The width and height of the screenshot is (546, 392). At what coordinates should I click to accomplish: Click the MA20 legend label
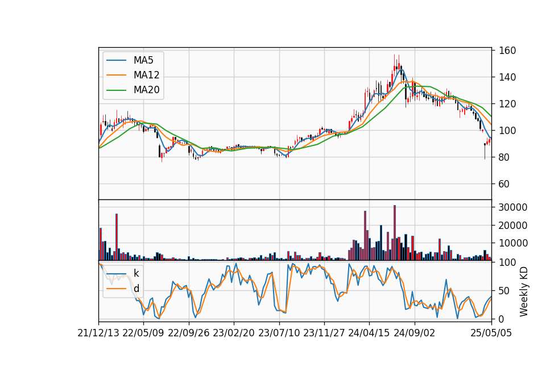coord(146,90)
